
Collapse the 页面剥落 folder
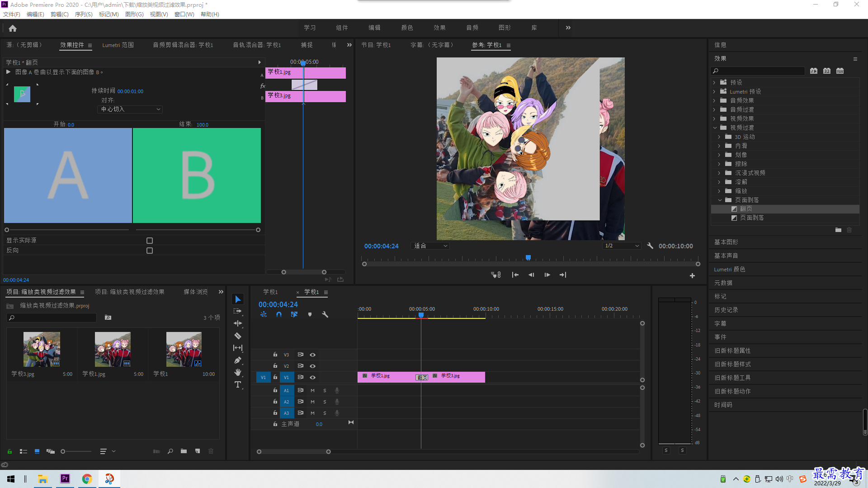pos(720,200)
